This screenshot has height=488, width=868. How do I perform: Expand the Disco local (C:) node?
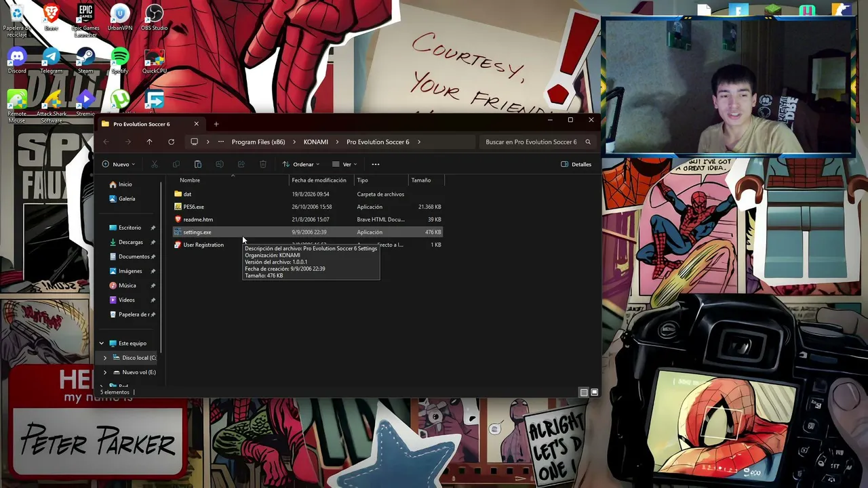point(104,357)
